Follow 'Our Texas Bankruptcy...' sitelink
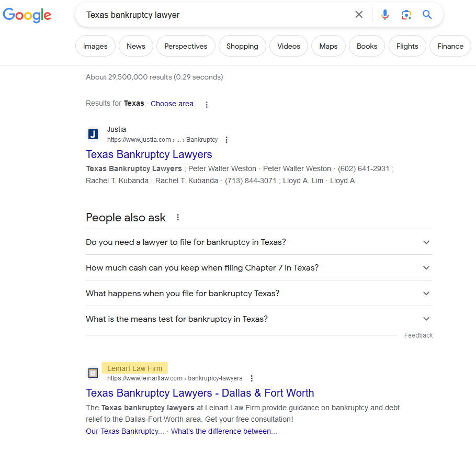The width and height of the screenshot is (476, 450). pos(125,431)
